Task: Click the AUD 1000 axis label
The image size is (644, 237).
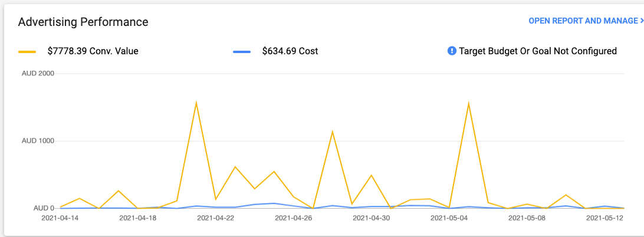Action: pyautogui.click(x=38, y=141)
